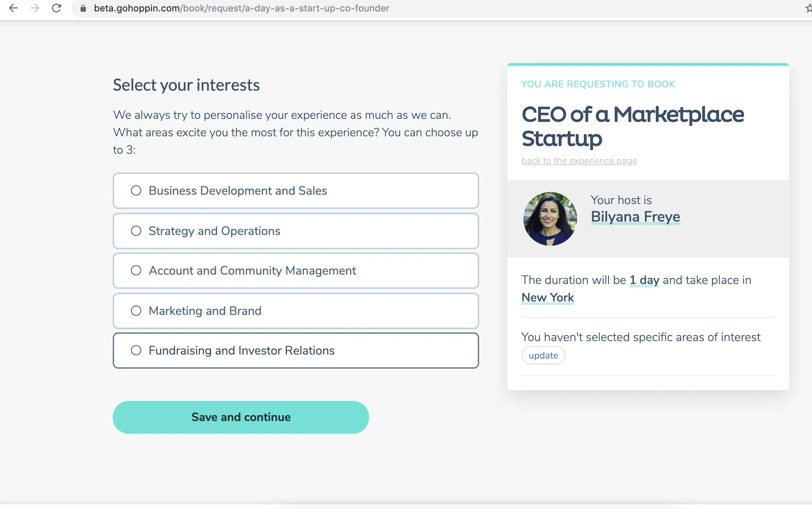Click the Select your interests heading

click(186, 85)
